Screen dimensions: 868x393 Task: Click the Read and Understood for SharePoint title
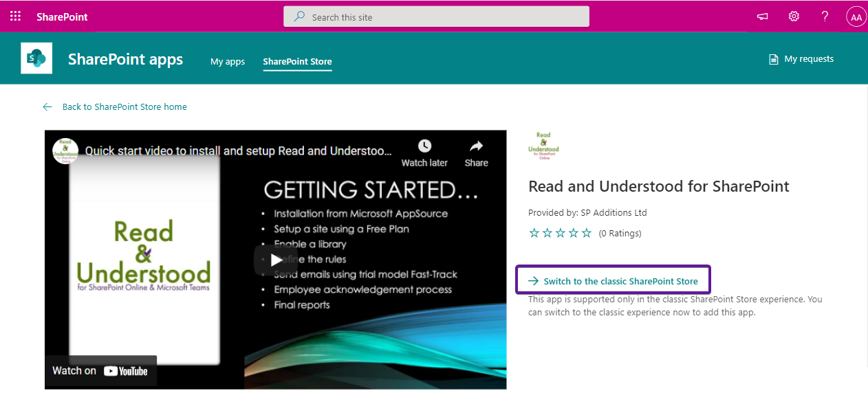pos(659,186)
